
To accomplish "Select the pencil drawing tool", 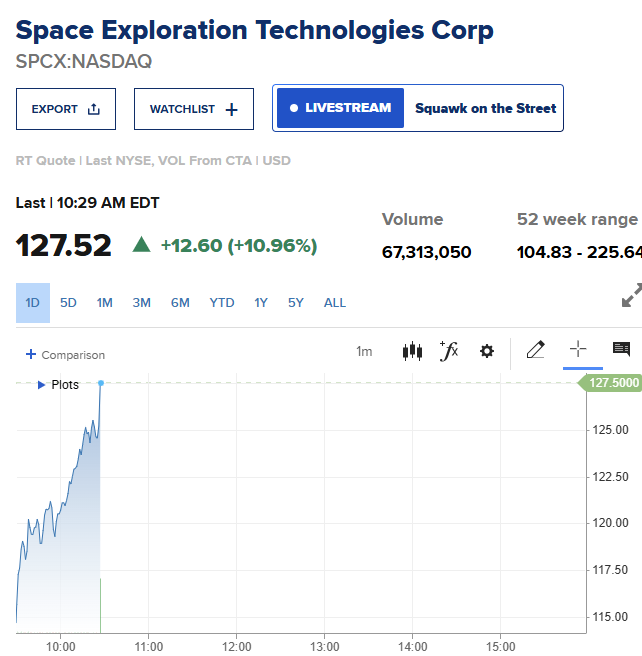I will pyautogui.click(x=535, y=350).
